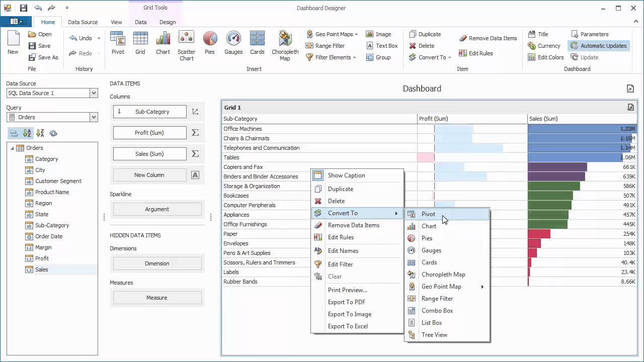Create a New dashboard
The width and height of the screenshot is (644, 362).
pos(13,43)
